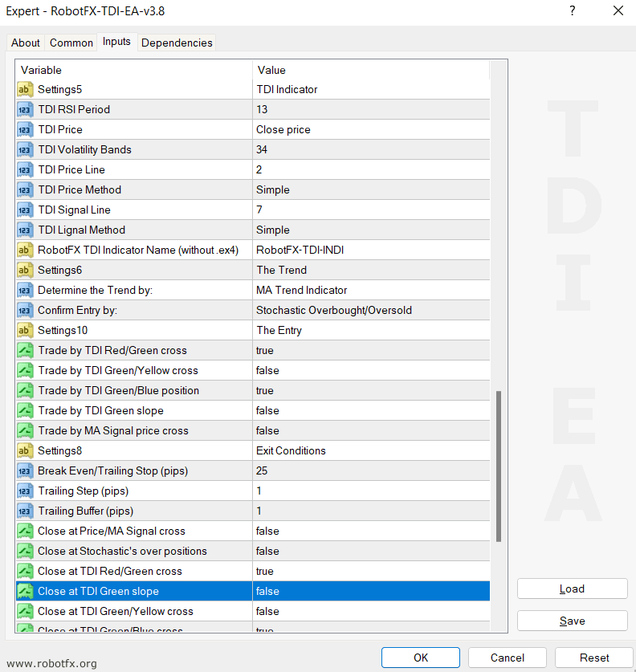Switch to the Common tab

pyautogui.click(x=71, y=43)
